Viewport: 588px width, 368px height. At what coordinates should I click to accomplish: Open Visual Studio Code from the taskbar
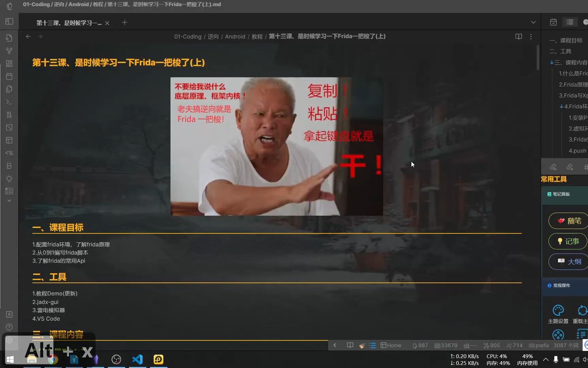(137, 359)
